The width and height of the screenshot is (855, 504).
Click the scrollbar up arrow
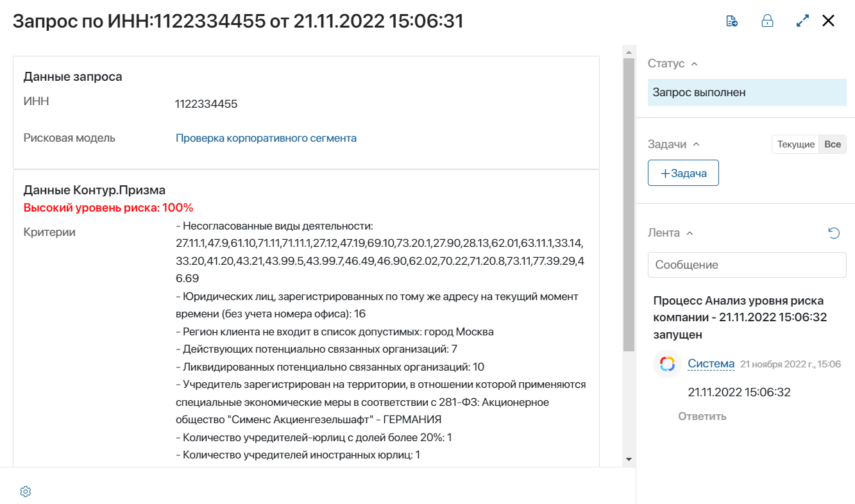[629, 52]
